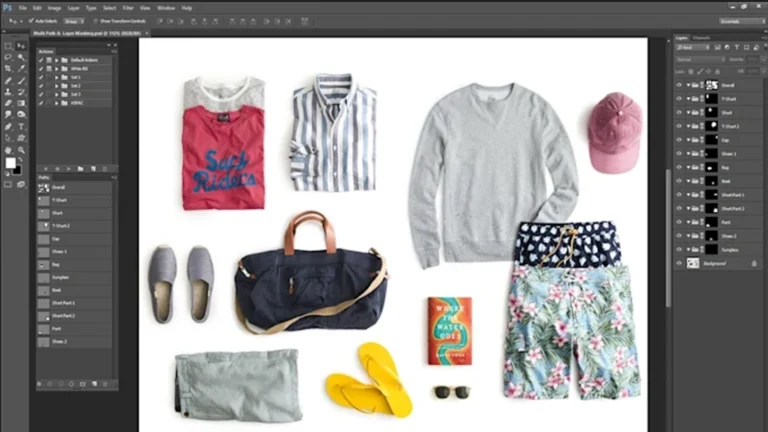
Task: Open the Image menu
Action: pyautogui.click(x=54, y=8)
